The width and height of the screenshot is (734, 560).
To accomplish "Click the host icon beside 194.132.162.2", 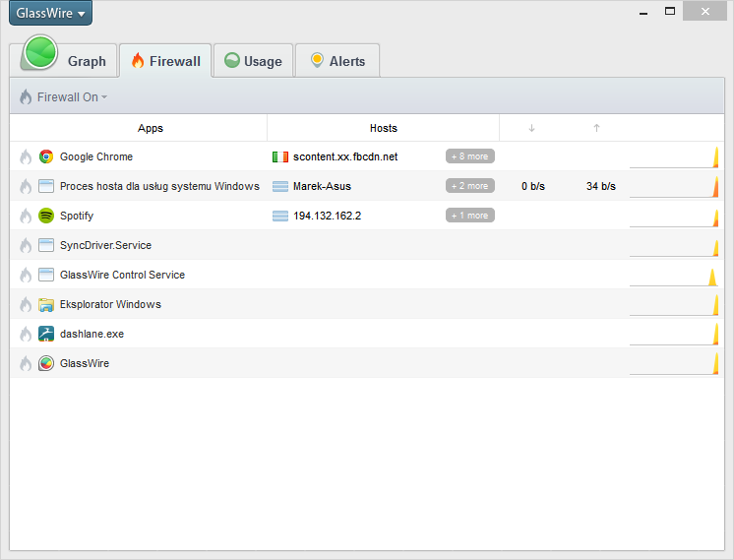I will pyautogui.click(x=280, y=216).
